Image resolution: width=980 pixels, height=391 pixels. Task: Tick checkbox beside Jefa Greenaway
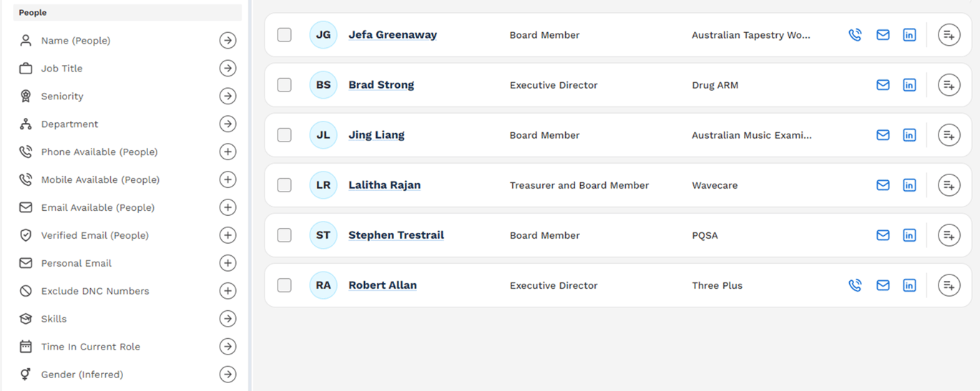pyautogui.click(x=285, y=35)
